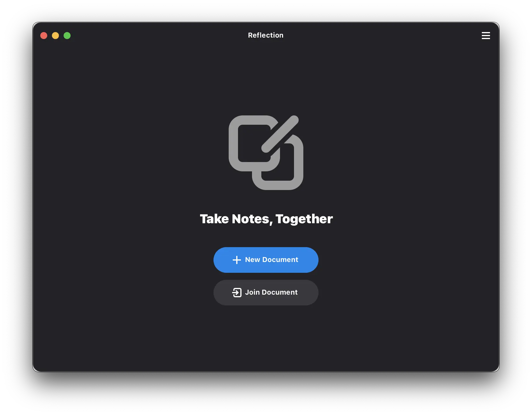Click the "Join Document" text label
Screen dimensions: 532x415
(271, 292)
